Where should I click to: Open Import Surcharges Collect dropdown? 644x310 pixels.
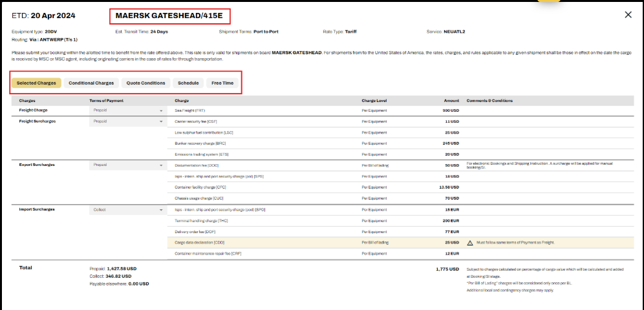(x=127, y=209)
